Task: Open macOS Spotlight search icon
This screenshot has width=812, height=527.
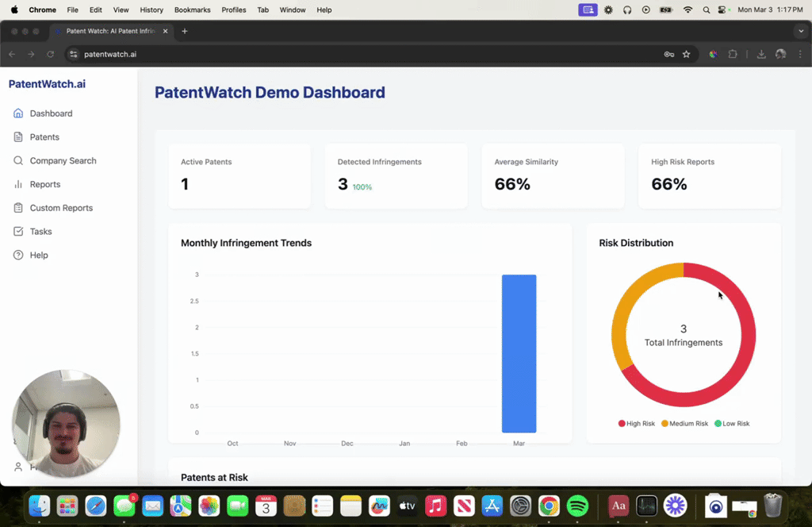Action: [706, 10]
